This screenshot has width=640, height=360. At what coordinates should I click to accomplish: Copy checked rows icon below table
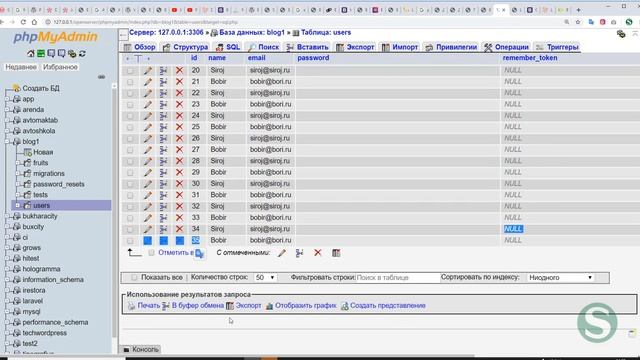click(x=299, y=253)
